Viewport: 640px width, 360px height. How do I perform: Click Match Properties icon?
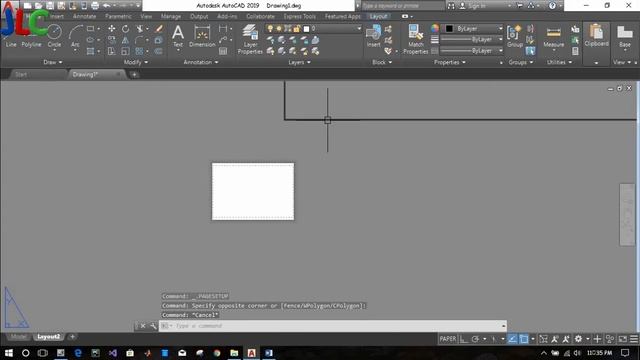click(x=416, y=39)
